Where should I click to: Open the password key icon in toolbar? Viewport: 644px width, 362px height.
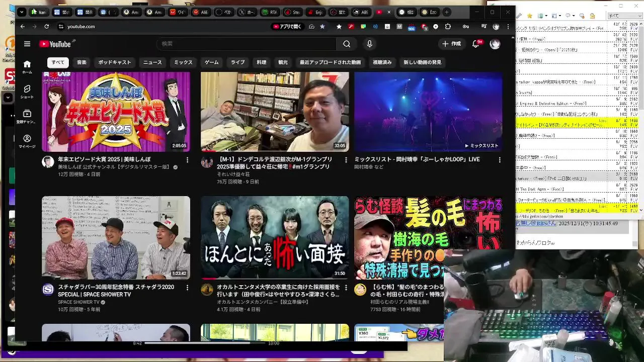(x=466, y=26)
